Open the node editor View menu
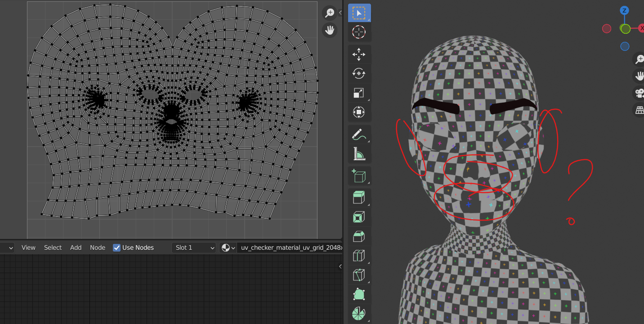This screenshot has width=644, height=324. tap(28, 247)
